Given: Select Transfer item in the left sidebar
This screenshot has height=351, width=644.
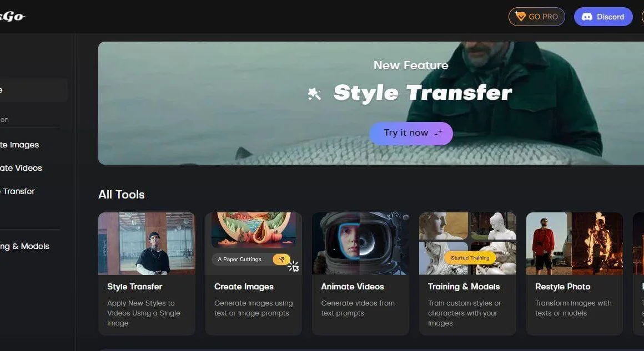Looking at the screenshot, I should pyautogui.click(x=17, y=191).
